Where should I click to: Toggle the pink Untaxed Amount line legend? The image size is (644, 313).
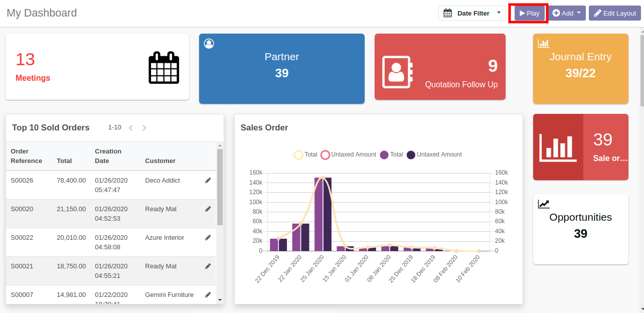[325, 155]
